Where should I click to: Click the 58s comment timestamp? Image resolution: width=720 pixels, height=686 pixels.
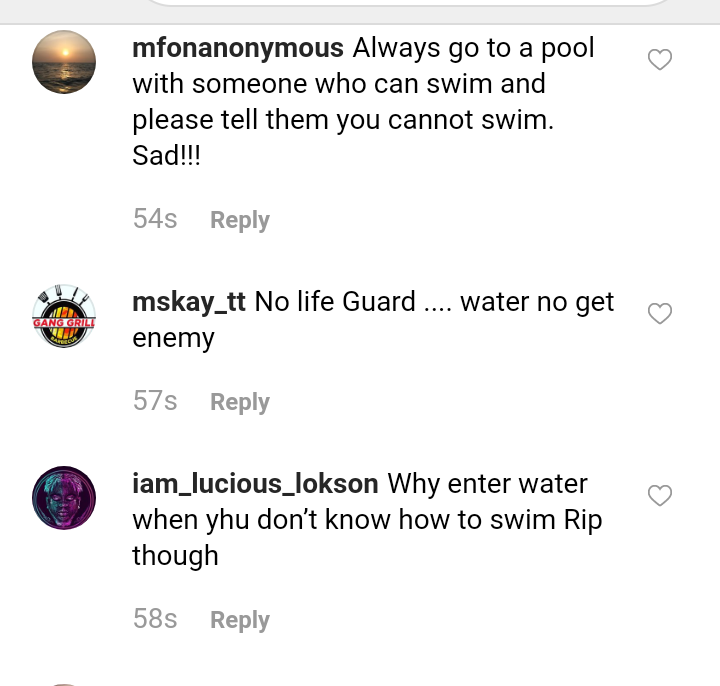[x=155, y=619]
